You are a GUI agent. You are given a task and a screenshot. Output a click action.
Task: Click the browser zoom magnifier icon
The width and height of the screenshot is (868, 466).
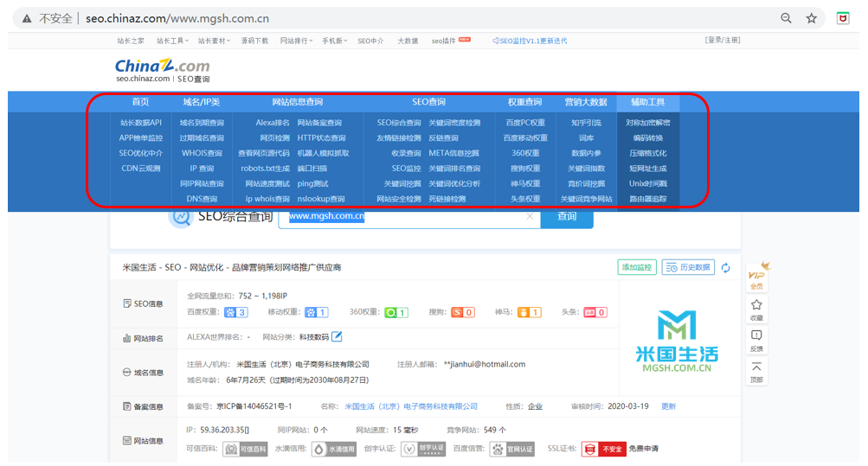click(x=786, y=18)
